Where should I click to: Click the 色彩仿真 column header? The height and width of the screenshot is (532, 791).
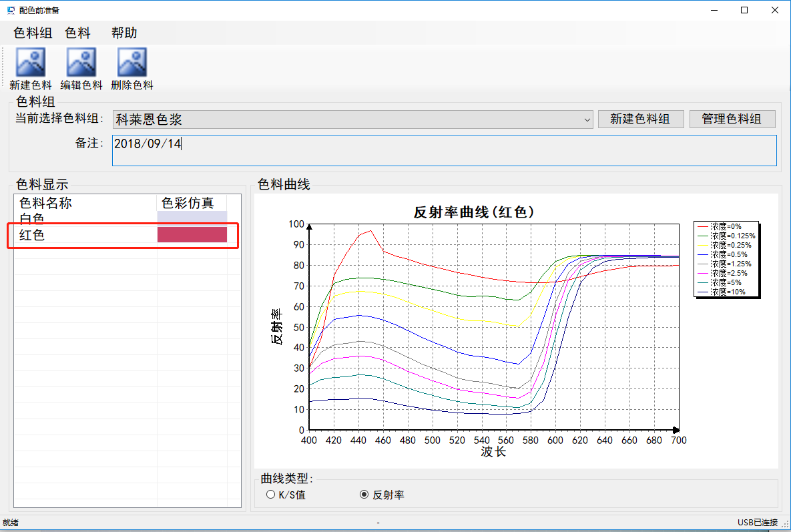[188, 203]
